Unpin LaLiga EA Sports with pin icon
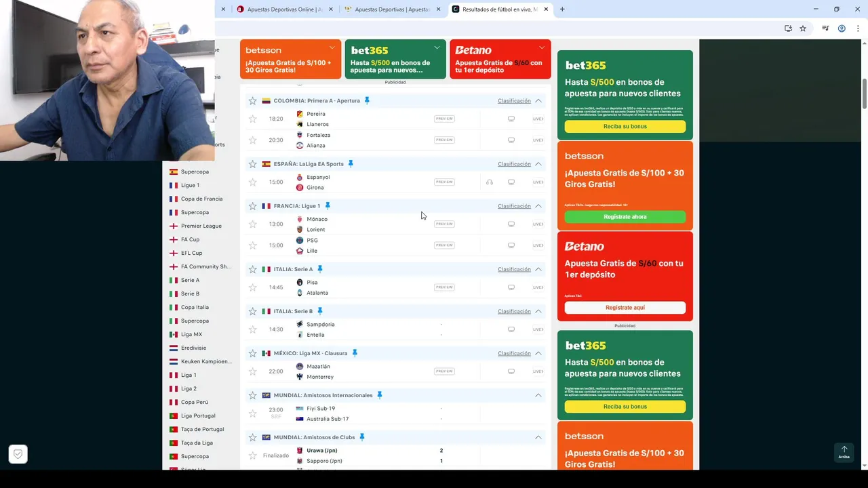This screenshot has height=488, width=868. [351, 163]
